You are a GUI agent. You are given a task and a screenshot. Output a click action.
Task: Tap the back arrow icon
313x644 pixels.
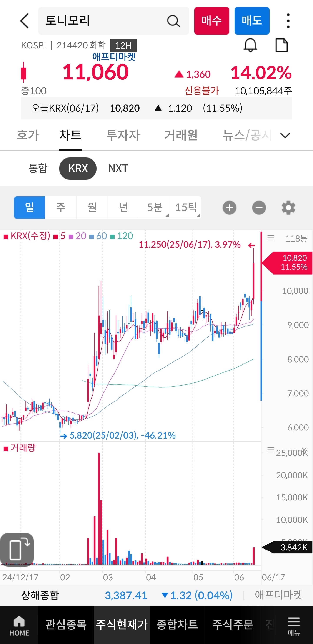(x=25, y=21)
